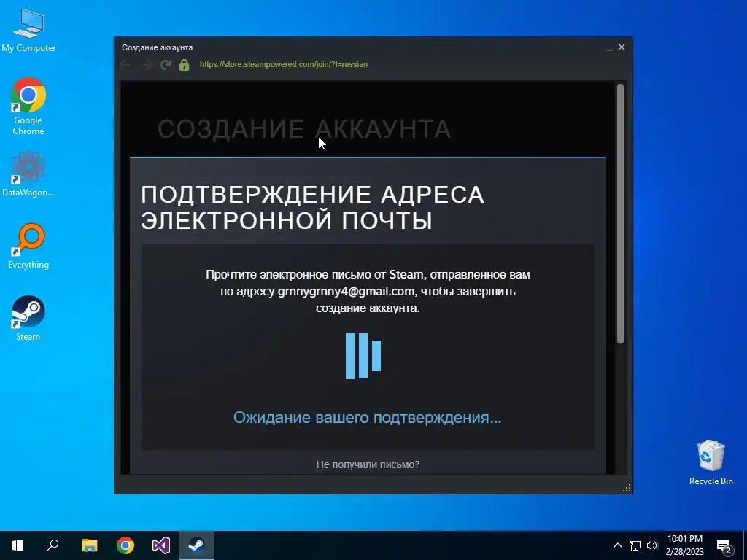Click the 'СОЗДАНИЕ АККАУНТА' page heading
The image size is (747, 560).
pos(304,129)
